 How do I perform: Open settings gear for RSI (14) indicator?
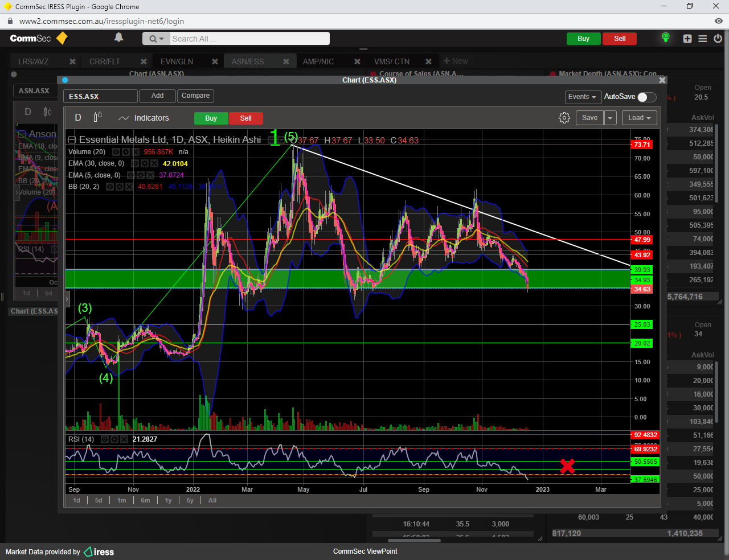(114, 439)
